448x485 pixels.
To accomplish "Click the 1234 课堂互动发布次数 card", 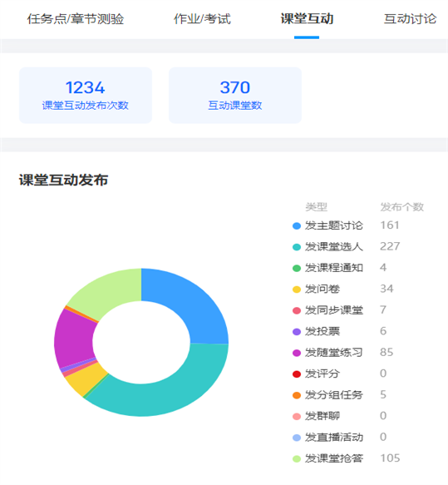I will [86, 96].
